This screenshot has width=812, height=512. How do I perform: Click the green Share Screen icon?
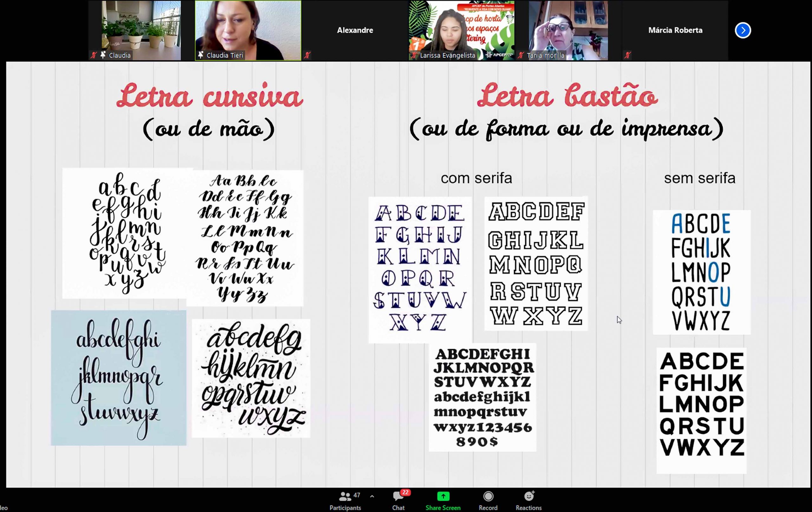443,496
